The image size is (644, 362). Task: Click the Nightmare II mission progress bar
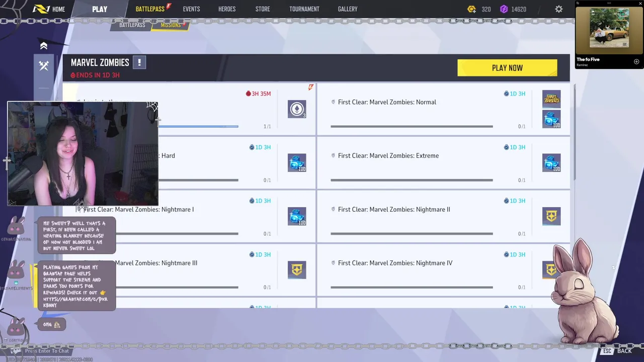412,234
